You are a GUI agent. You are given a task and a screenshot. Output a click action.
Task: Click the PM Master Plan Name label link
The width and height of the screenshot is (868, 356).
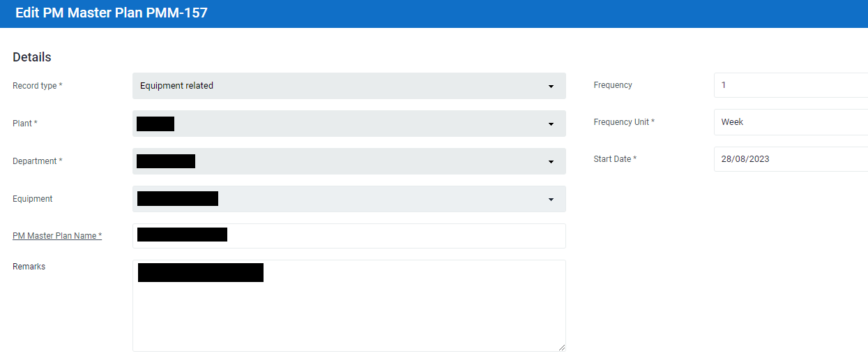[x=57, y=236]
